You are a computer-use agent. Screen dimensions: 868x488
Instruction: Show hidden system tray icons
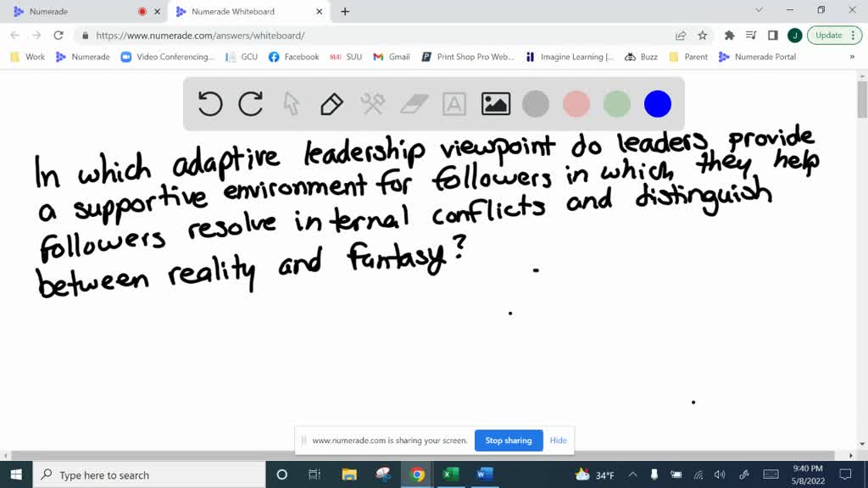[632, 475]
